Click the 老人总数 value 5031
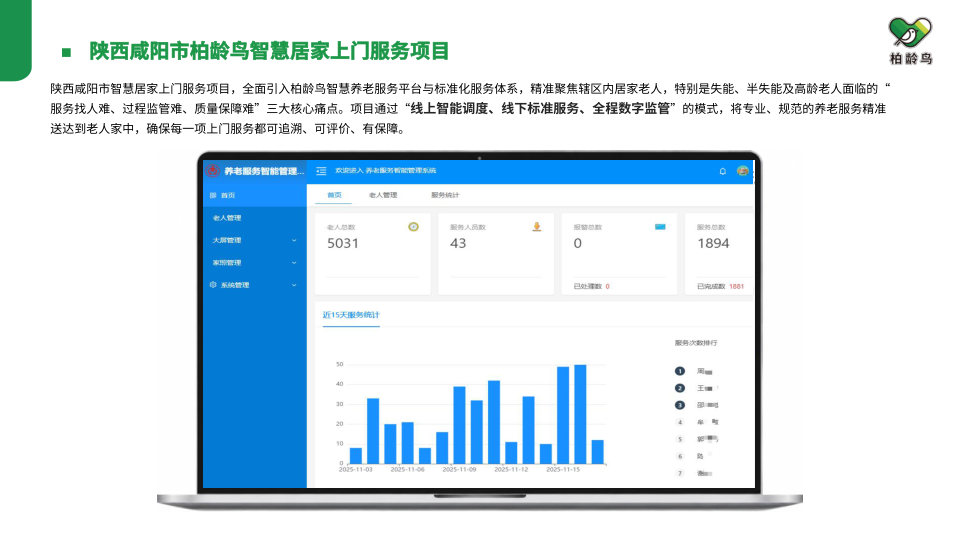The width and height of the screenshot is (960, 540). coord(343,244)
